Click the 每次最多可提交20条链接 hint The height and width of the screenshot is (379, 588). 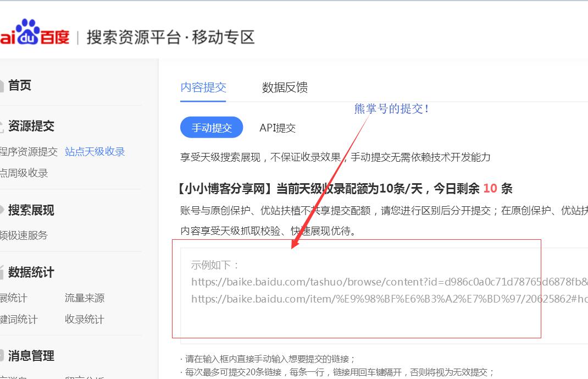[337, 372]
